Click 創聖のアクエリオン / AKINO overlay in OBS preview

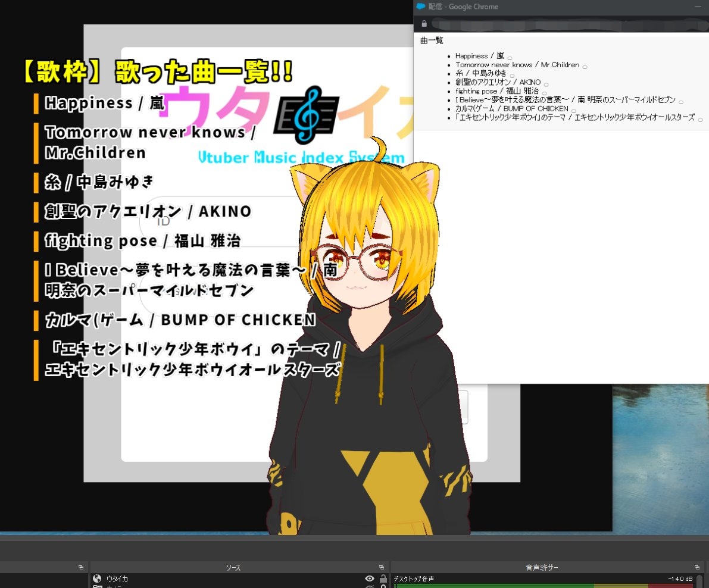(x=148, y=211)
